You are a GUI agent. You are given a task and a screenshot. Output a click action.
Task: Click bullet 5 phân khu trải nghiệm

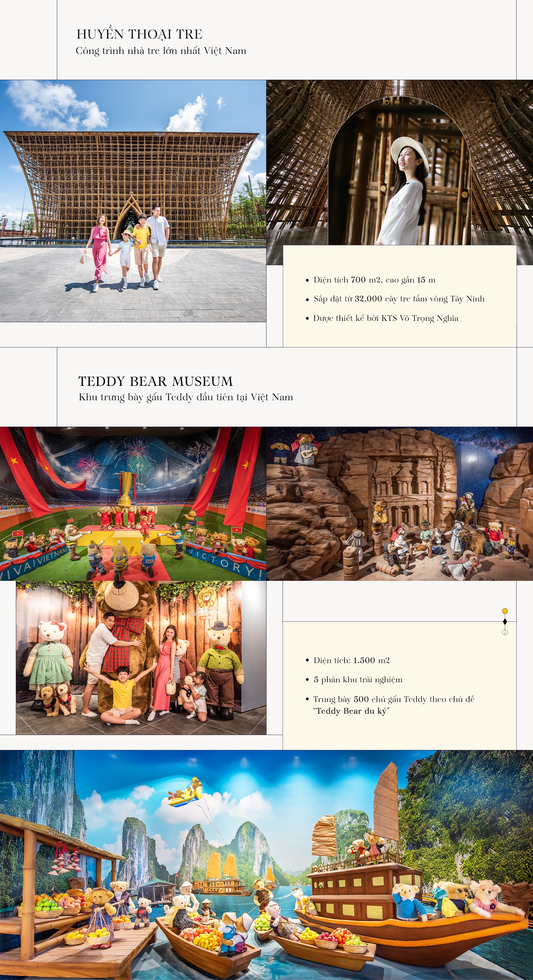(x=358, y=679)
